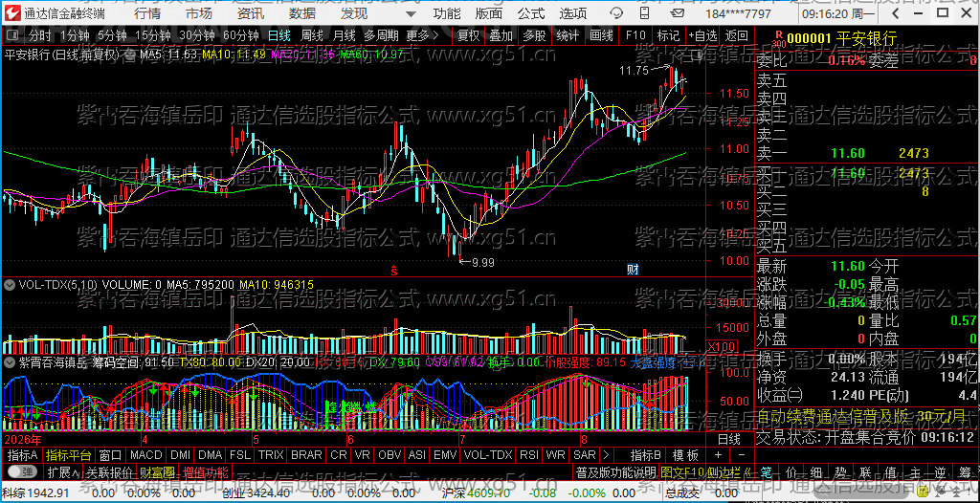Image resolution: width=980 pixels, height=503 pixels.
Task: Click the 细 detail tab icon
Action: [816, 471]
